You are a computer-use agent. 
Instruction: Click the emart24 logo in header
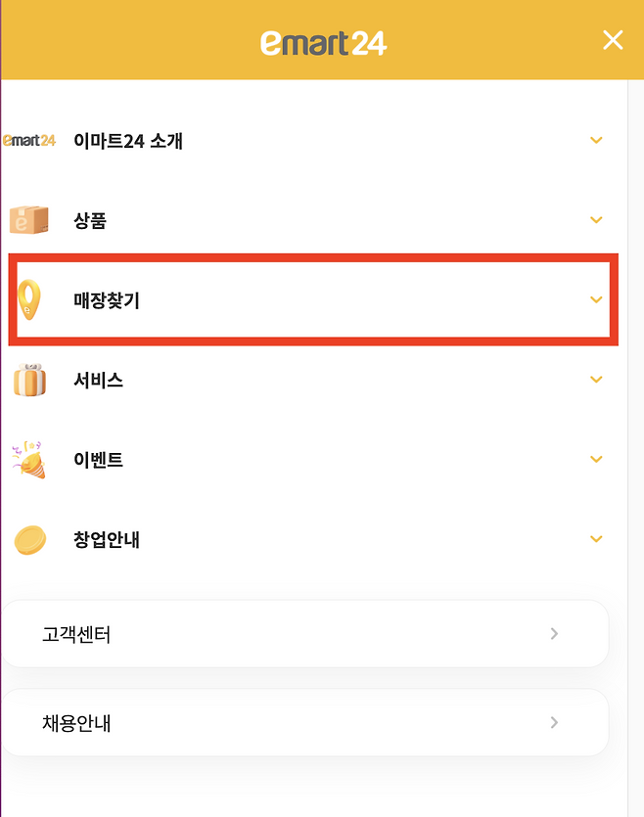(x=323, y=41)
